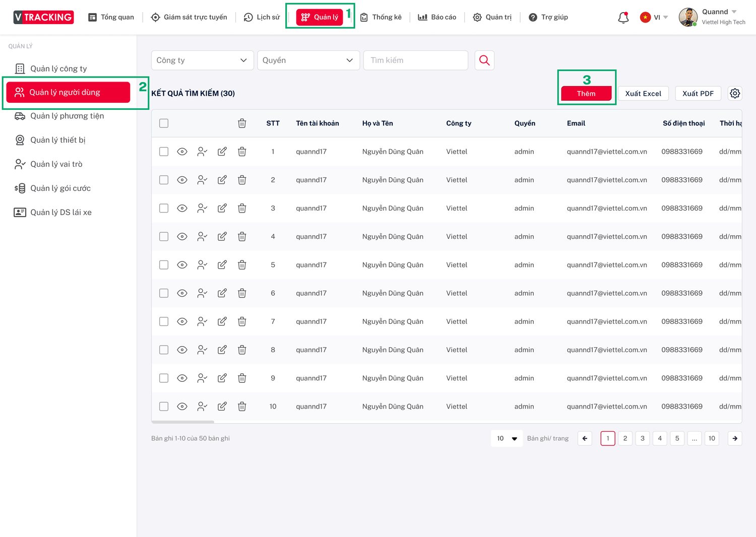Screen dimensions: 756x537
Task: Edit user in row 10
Action: pyautogui.click(x=222, y=406)
